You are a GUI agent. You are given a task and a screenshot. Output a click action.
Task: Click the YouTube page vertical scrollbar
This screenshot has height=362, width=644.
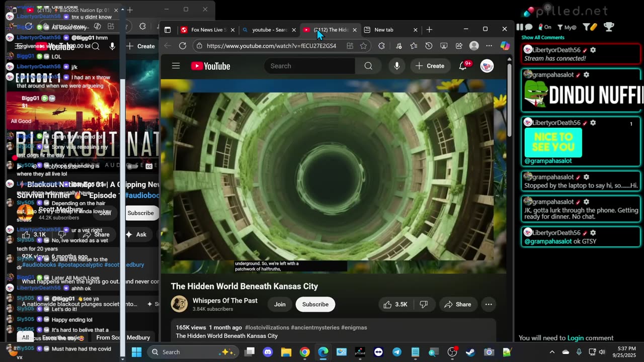click(x=509, y=101)
